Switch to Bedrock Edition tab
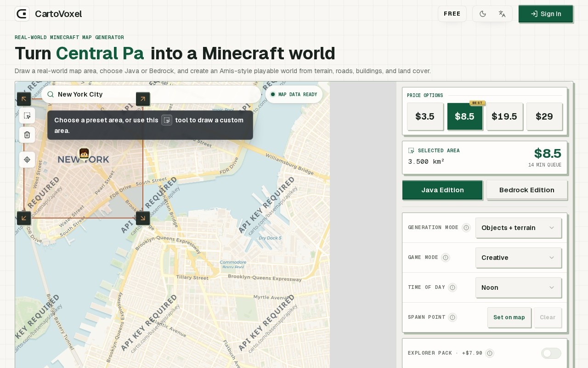588x368 pixels. pyautogui.click(x=527, y=190)
